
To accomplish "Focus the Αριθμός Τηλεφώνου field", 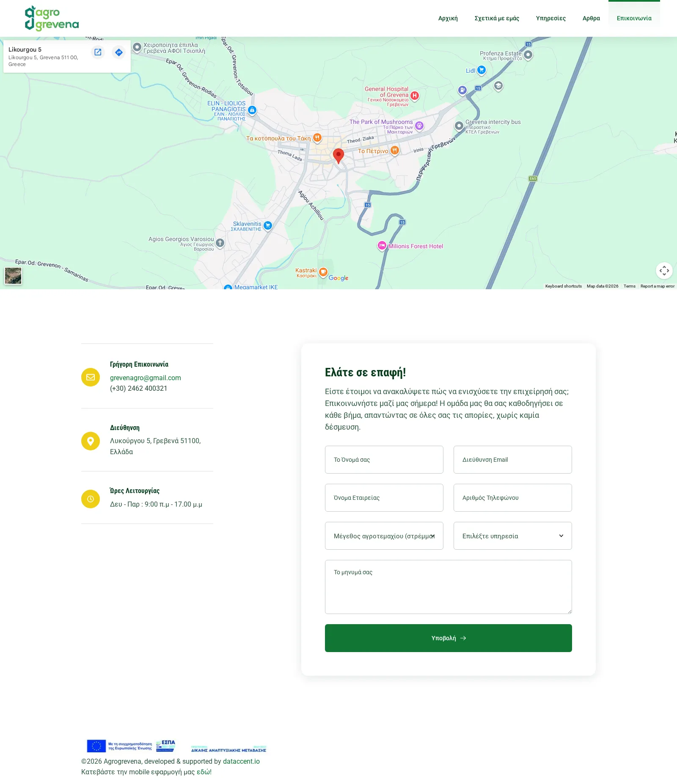I will click(x=512, y=498).
